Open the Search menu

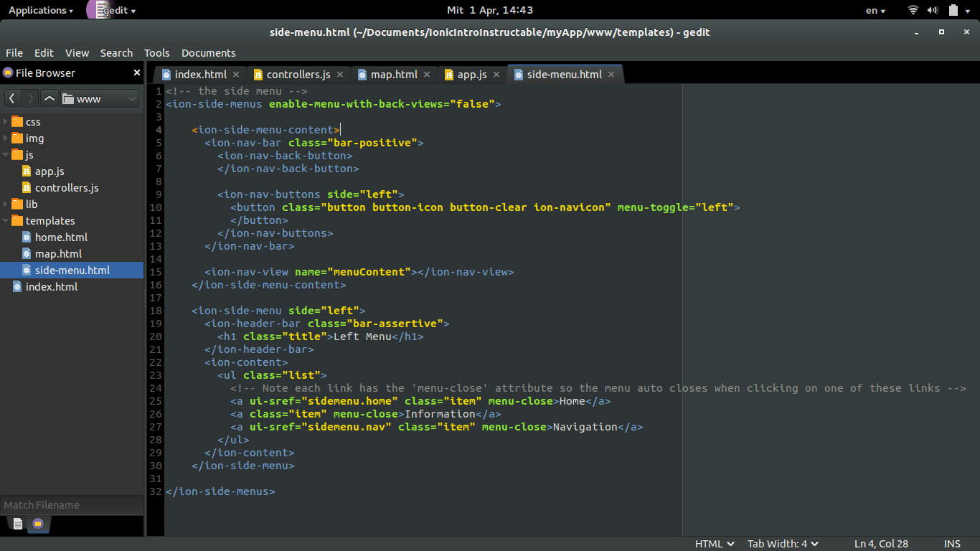click(x=116, y=53)
